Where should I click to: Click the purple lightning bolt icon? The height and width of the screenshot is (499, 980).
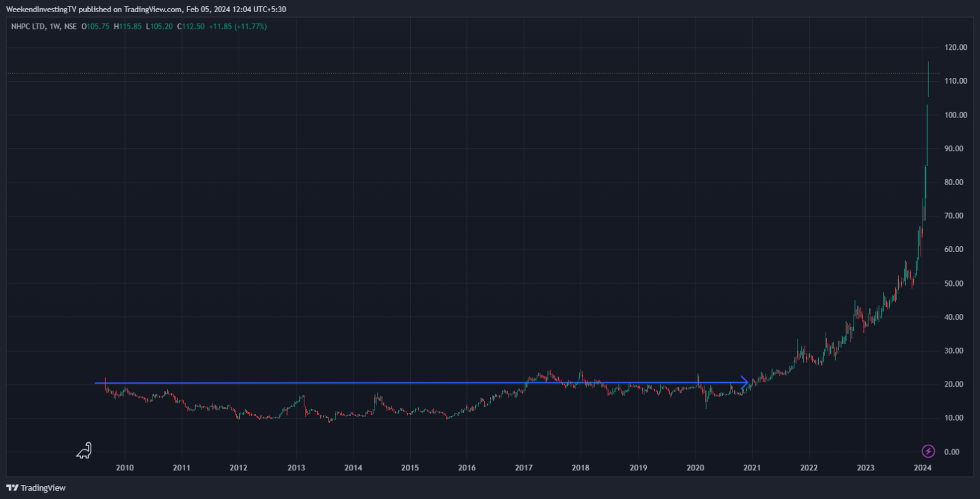[929, 451]
